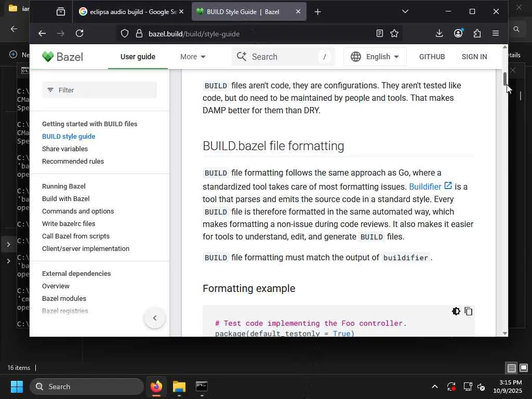Collapse the sidebar with chevron button
This screenshot has height=399, width=532.
155,318
